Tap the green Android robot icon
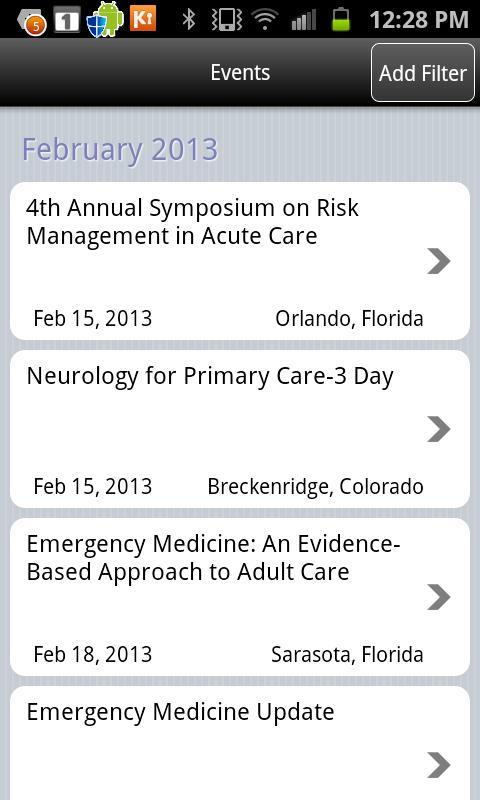The width and height of the screenshot is (480, 800). (x=112, y=18)
